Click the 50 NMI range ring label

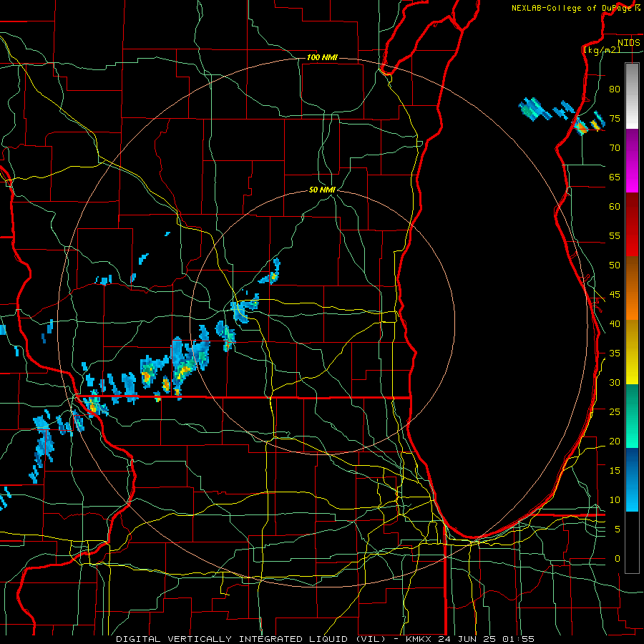pos(322,190)
